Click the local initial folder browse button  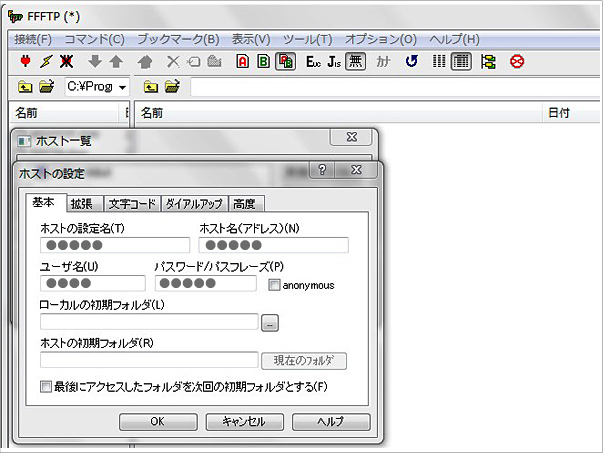tap(270, 322)
